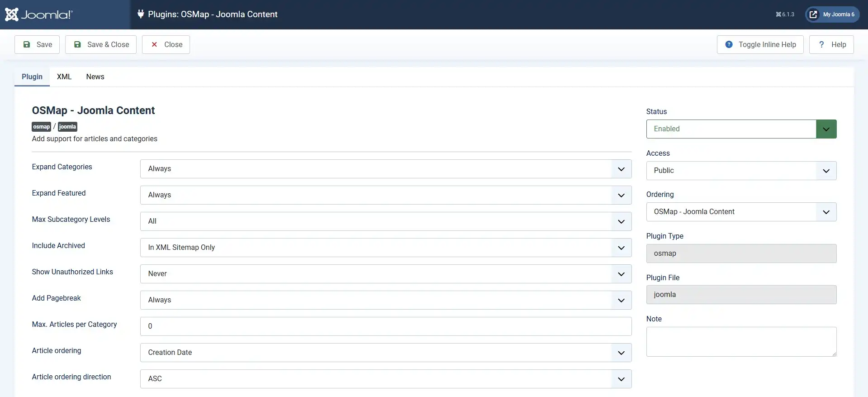The height and width of the screenshot is (397, 868).
Task: Click the Max. Articles per Category field
Action: [386, 326]
